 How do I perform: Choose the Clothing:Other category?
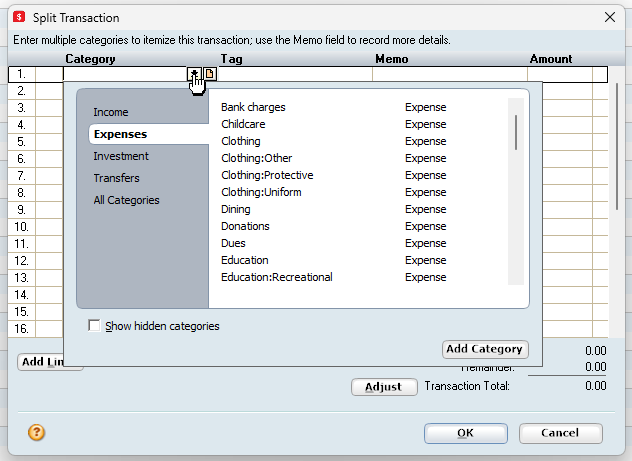coord(256,158)
